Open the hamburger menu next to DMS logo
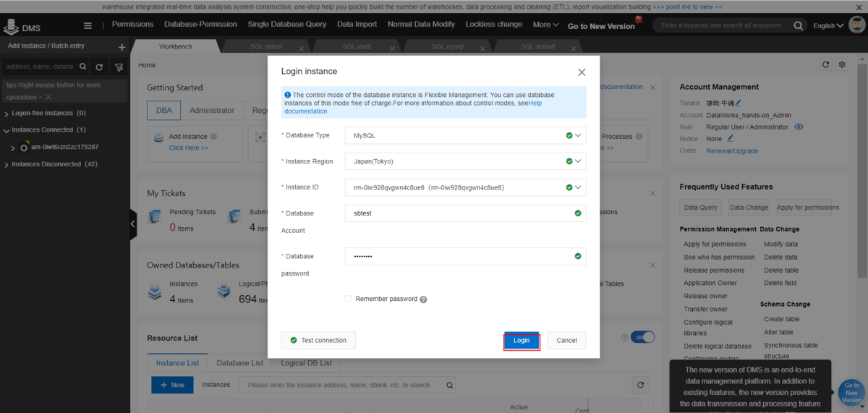The height and width of the screenshot is (413, 868). [x=88, y=25]
